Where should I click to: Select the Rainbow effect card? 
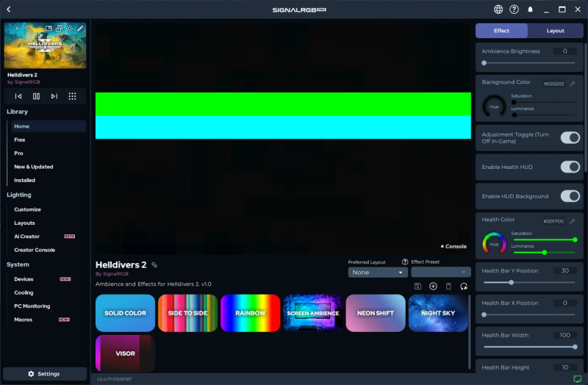pos(251,313)
